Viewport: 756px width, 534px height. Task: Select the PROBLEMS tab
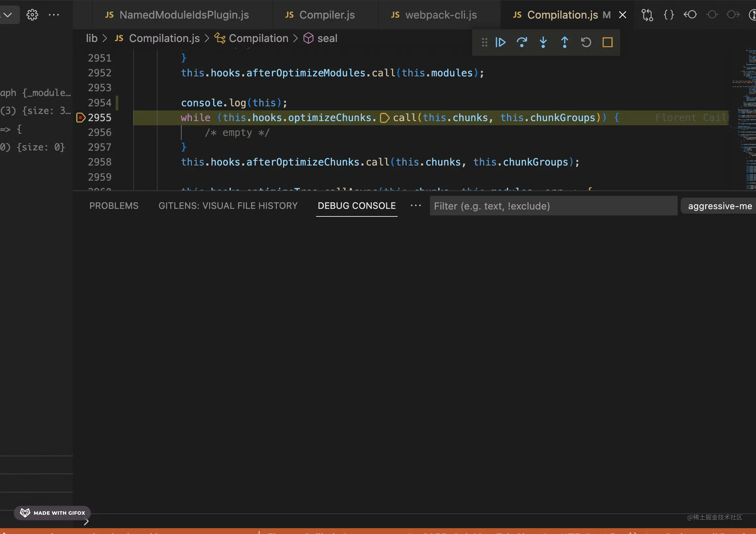114,205
